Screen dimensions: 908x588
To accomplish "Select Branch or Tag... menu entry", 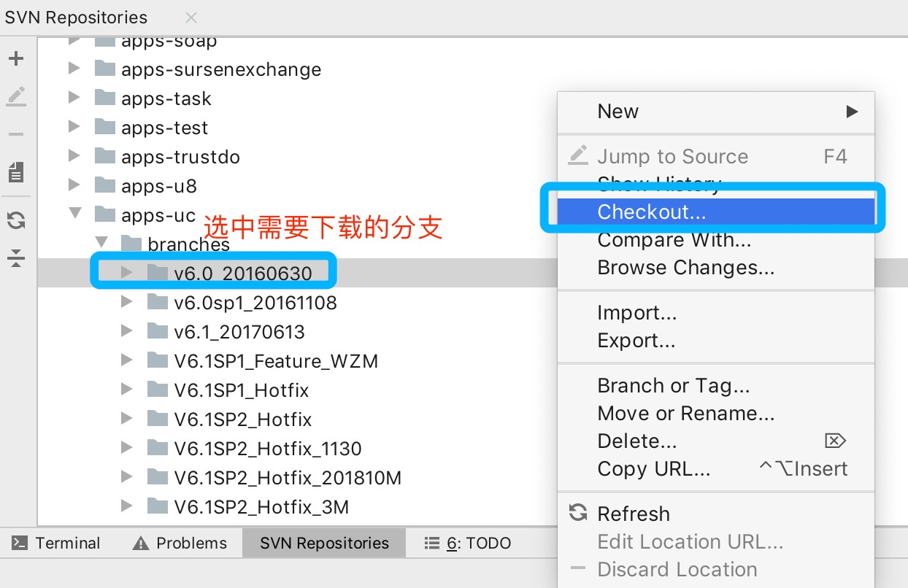I will pyautogui.click(x=673, y=385).
